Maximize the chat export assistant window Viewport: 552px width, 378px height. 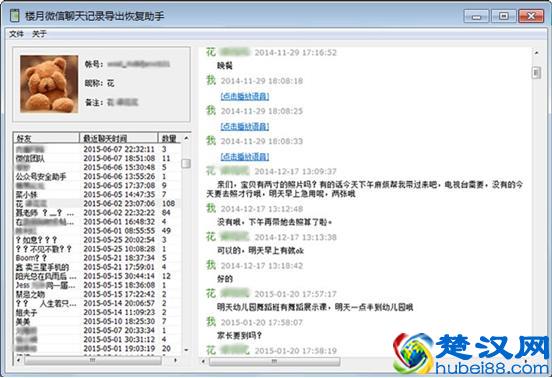pyautogui.click(x=504, y=16)
